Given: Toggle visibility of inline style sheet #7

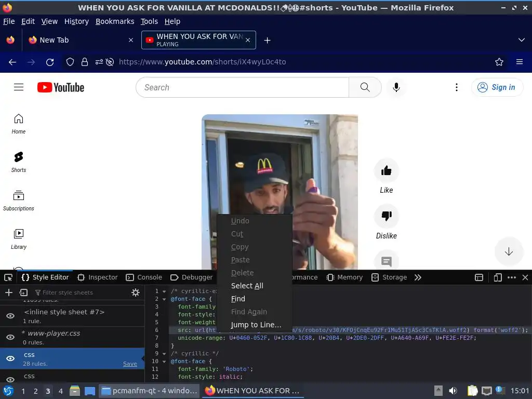Looking at the screenshot, I should [x=10, y=316].
